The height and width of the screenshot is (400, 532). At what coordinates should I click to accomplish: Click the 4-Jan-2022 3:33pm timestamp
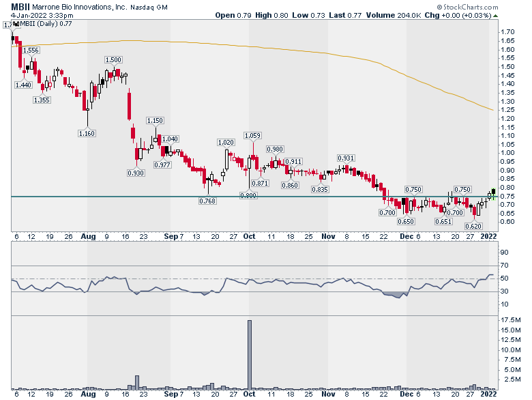pyautogui.click(x=42, y=15)
